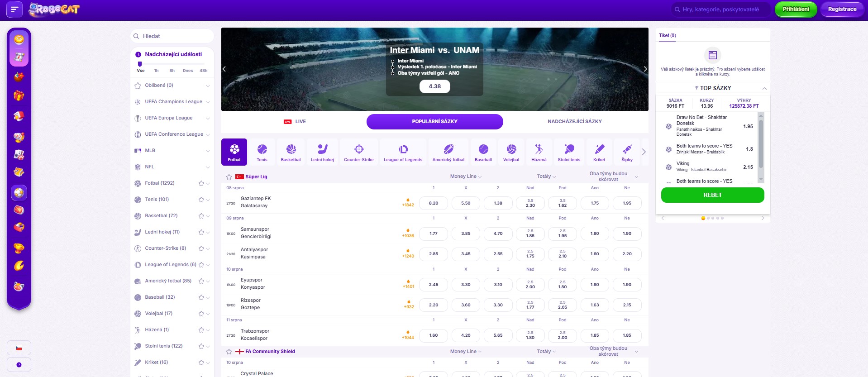Viewport: 868px width, 377px height.
Task: Open the Tiket (0) tab
Action: [x=668, y=36]
